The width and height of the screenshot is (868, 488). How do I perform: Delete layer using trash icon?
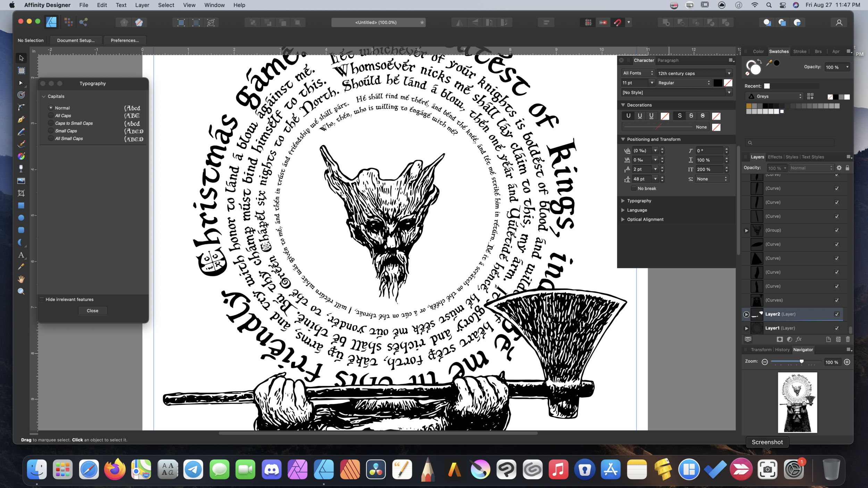[x=848, y=339]
